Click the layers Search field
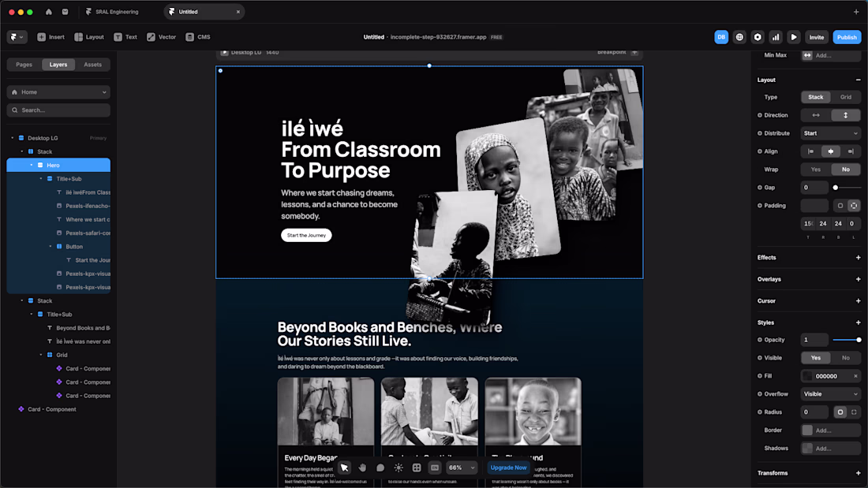This screenshot has height=488, width=868. [x=58, y=110]
